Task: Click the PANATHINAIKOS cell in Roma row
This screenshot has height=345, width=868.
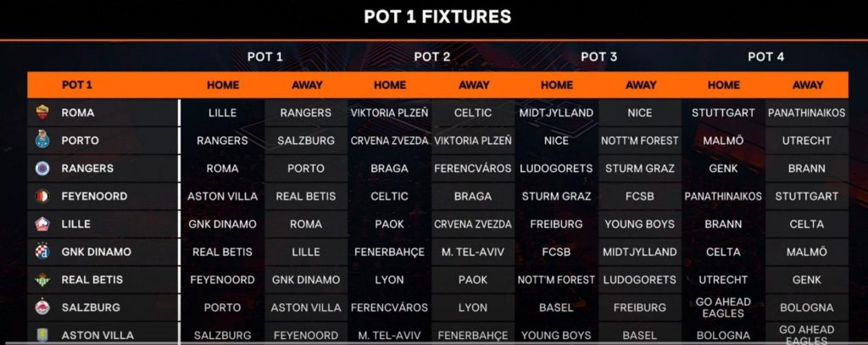Action: (807, 113)
